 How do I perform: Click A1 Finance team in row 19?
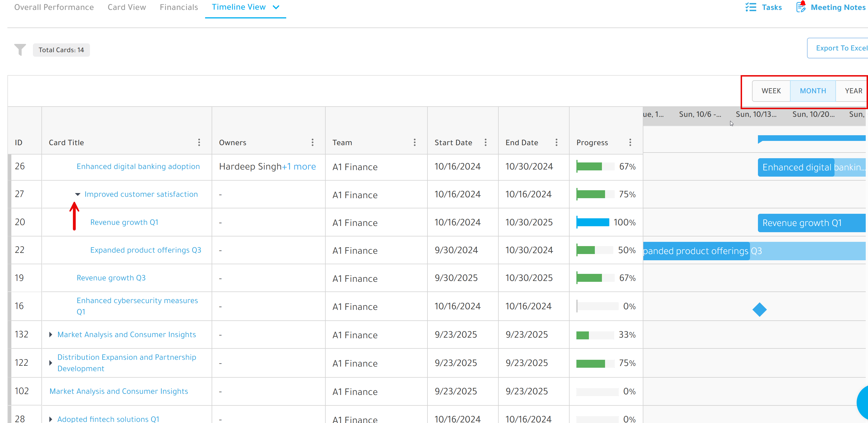coord(355,278)
